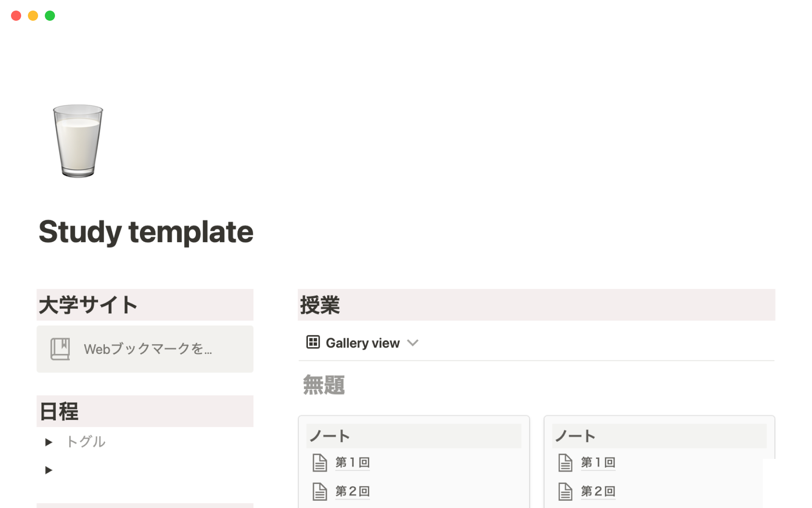
Task: Expand the first トグル disclosure triangle
Action: point(49,442)
